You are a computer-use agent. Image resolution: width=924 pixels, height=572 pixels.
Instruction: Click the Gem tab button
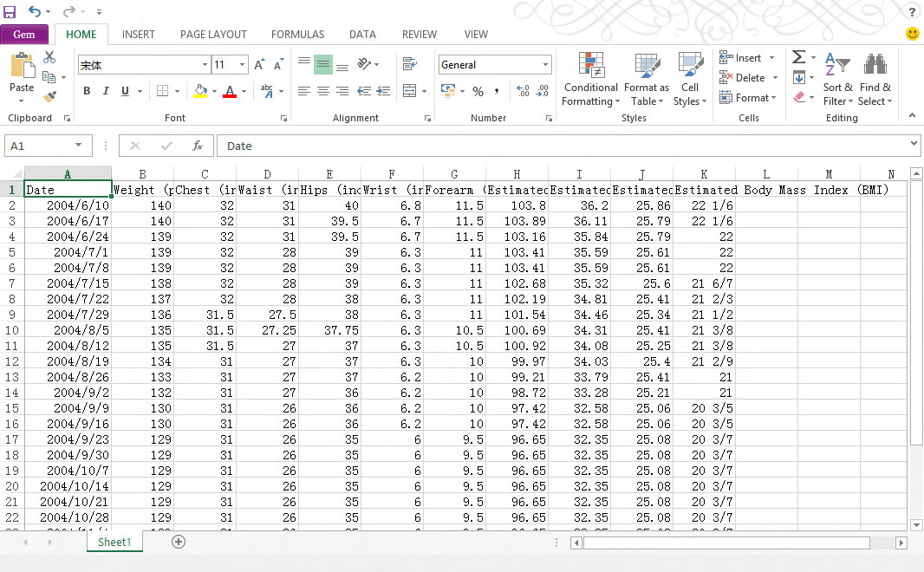pos(24,34)
